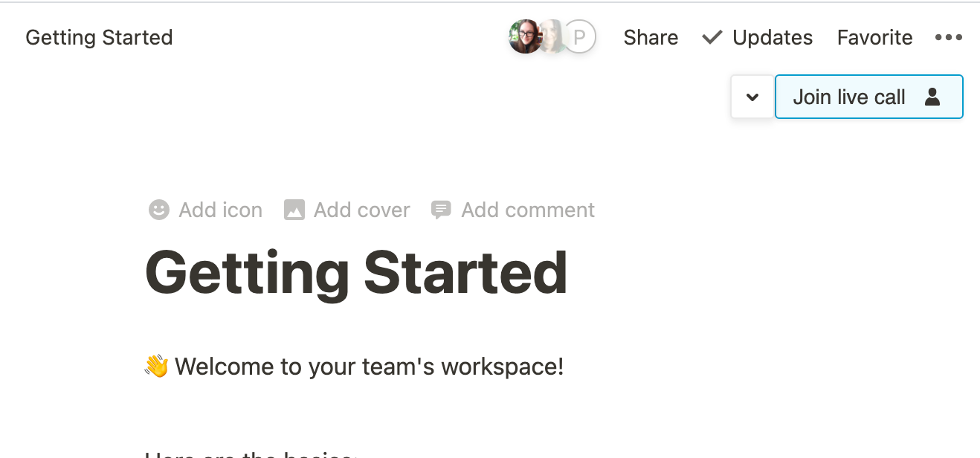Open the Share menu

[651, 37]
